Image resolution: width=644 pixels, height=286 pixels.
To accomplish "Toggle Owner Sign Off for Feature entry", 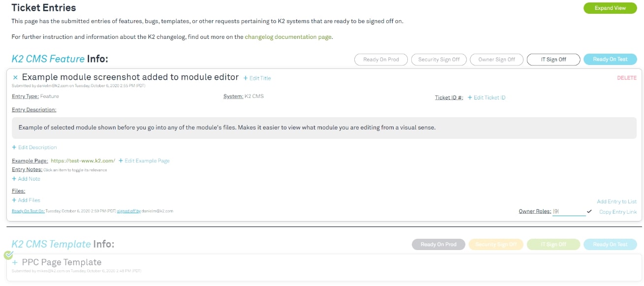I will click(496, 60).
